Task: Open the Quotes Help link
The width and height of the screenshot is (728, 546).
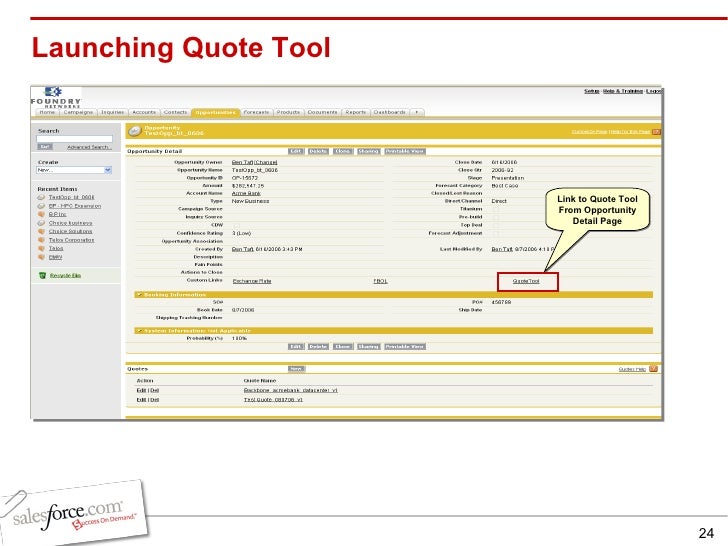Action: (632, 369)
